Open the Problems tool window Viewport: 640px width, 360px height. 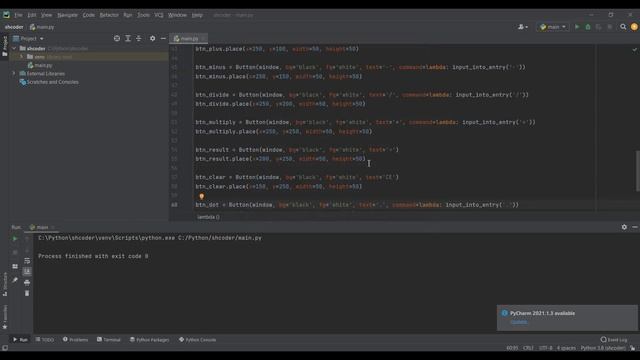76,340
